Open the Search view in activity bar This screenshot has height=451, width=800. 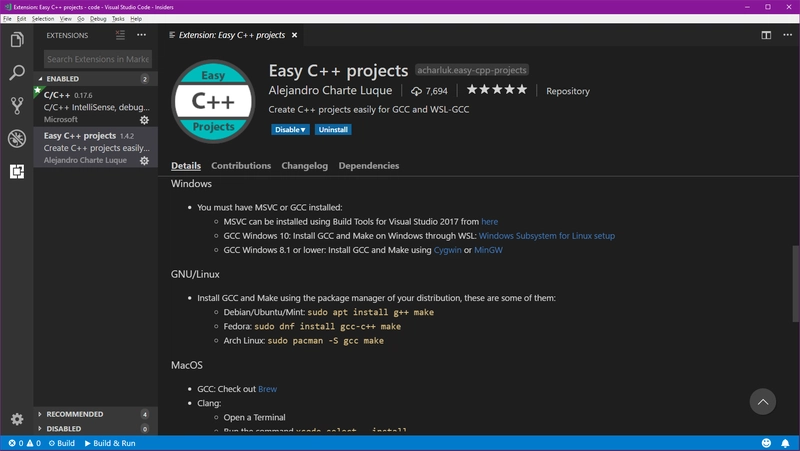pyautogui.click(x=17, y=73)
